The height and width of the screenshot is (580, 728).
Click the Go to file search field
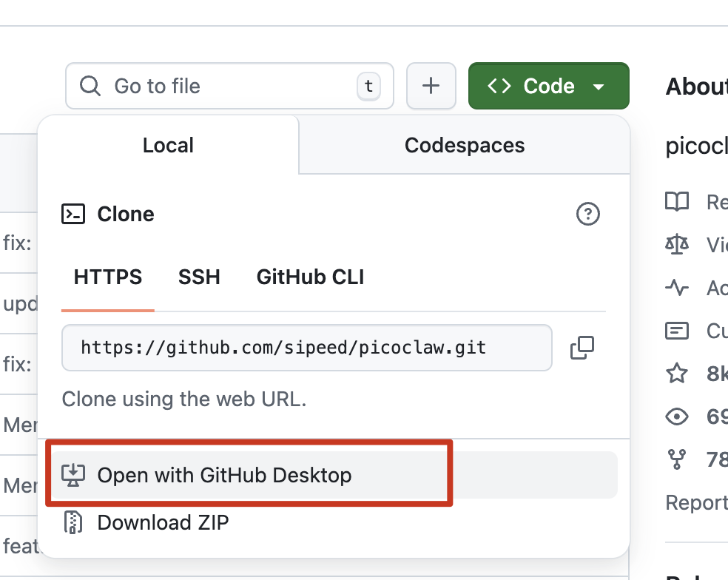[229, 86]
